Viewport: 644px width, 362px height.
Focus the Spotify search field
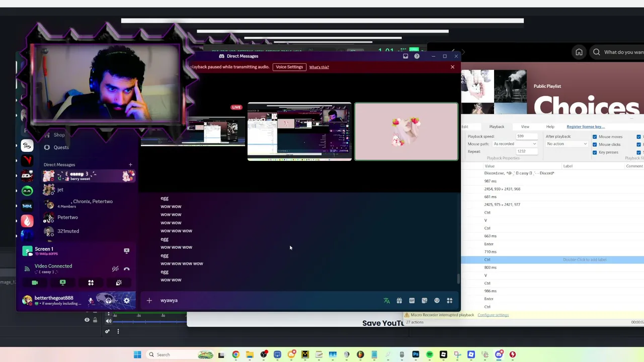(x=618, y=52)
